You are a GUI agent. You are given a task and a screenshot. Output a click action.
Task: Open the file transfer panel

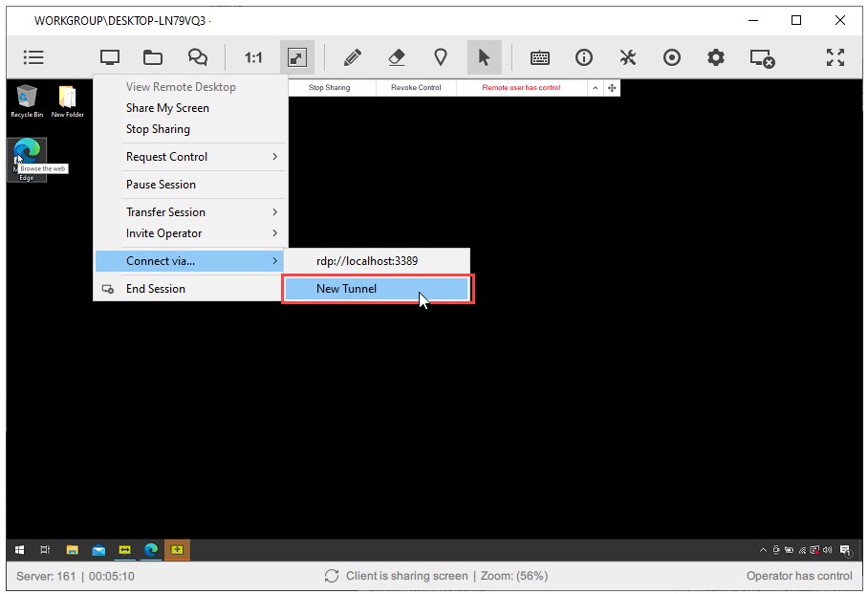coord(153,57)
